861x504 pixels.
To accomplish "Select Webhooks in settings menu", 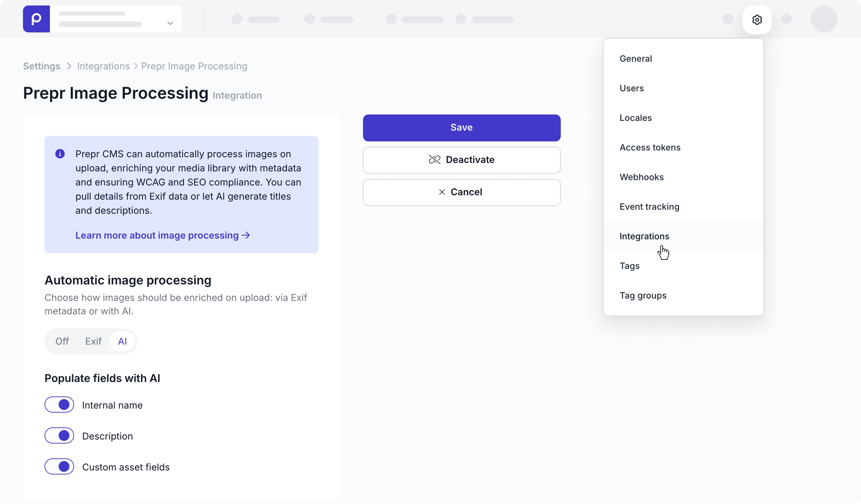I will point(641,177).
